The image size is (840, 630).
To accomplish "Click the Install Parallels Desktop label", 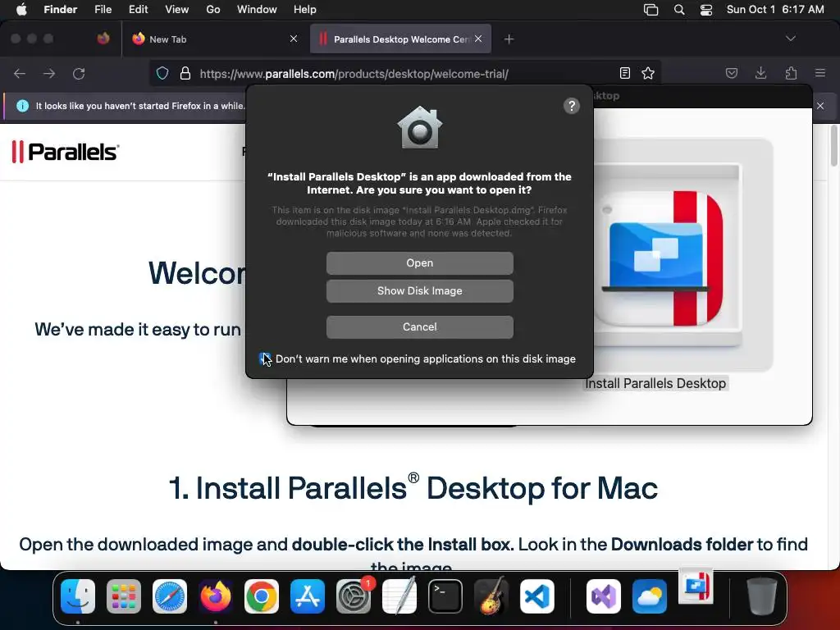I will tap(655, 384).
